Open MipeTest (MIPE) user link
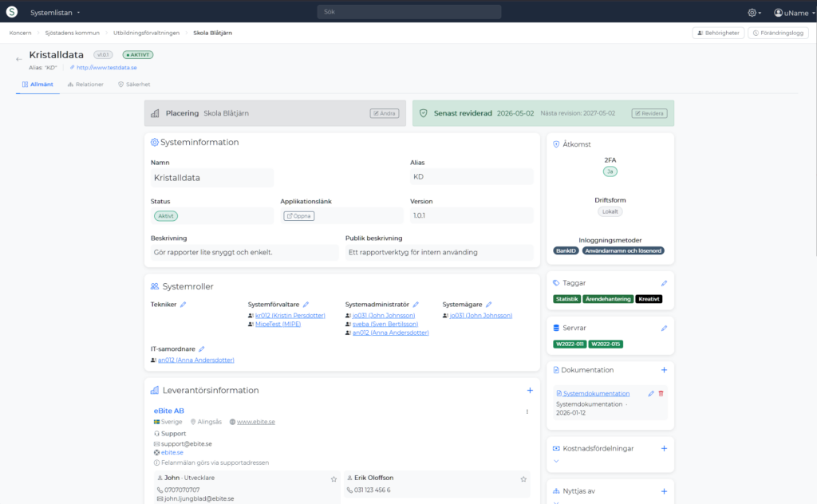 [278, 324]
